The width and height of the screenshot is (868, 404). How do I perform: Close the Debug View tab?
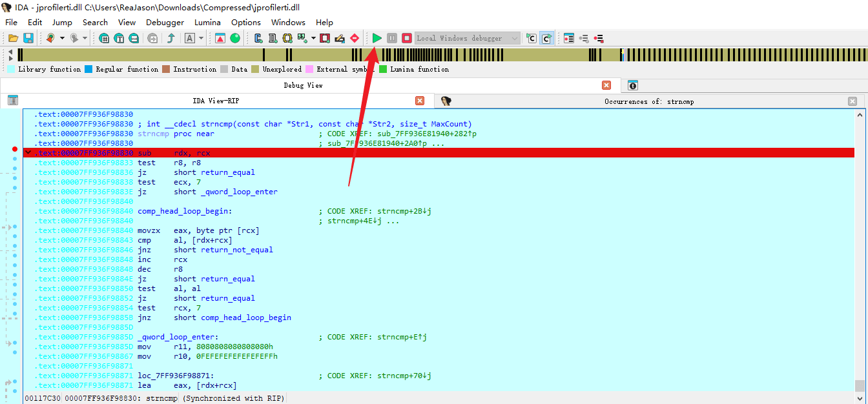point(606,85)
